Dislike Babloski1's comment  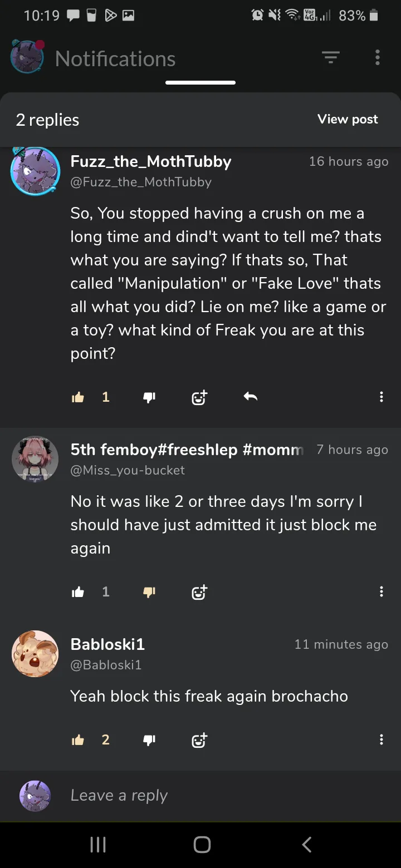coord(149,740)
